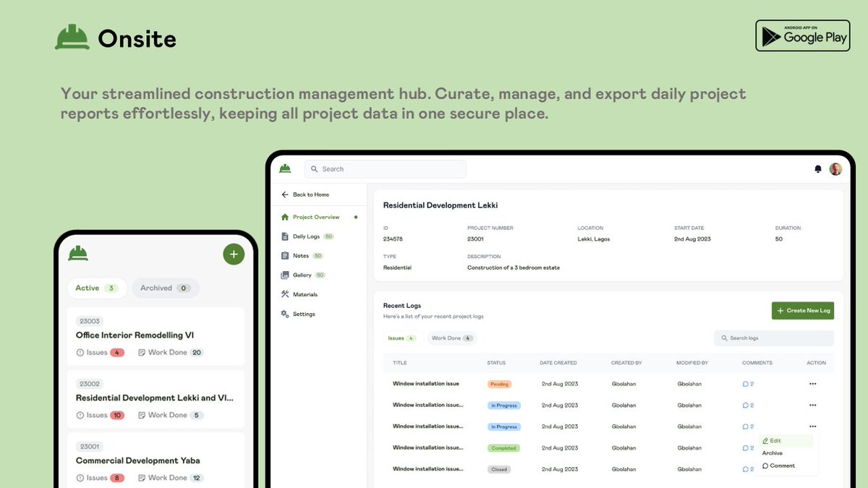Open Office Interior Remodelling VI project card
Screen dimensions: 868x488
click(156, 336)
